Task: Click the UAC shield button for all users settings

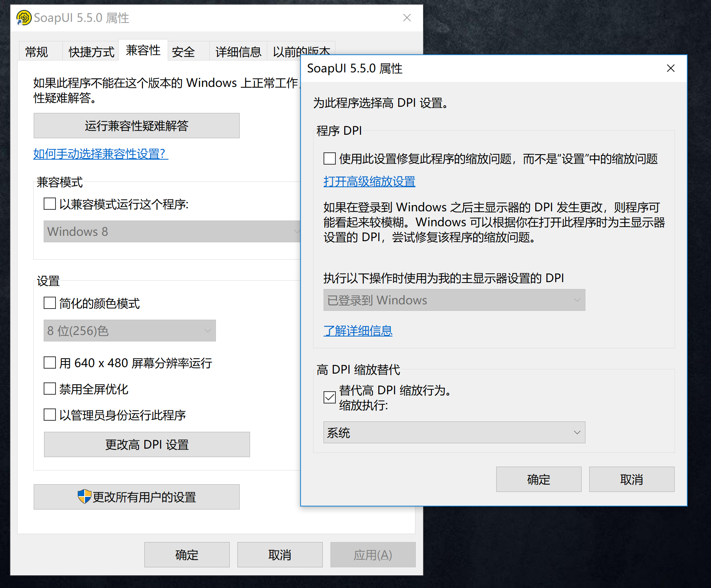Action: coord(136,497)
